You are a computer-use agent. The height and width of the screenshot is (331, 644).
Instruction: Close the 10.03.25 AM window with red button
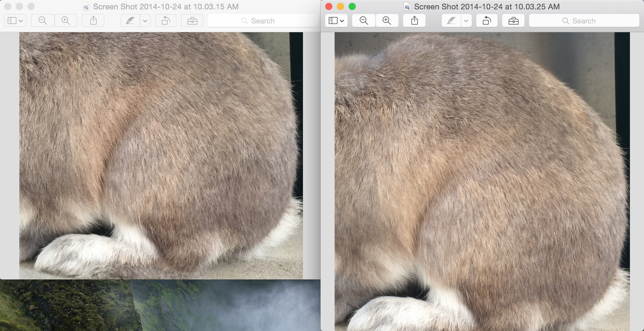coord(329,6)
